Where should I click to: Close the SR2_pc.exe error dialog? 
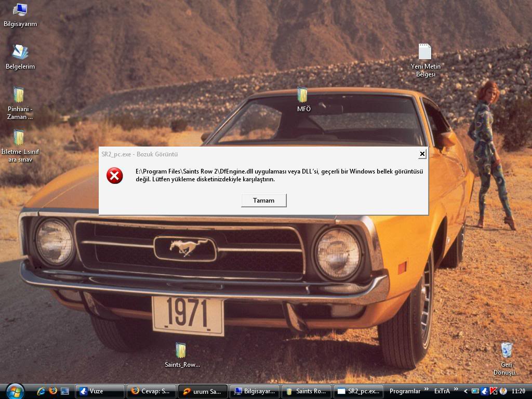pos(422,154)
